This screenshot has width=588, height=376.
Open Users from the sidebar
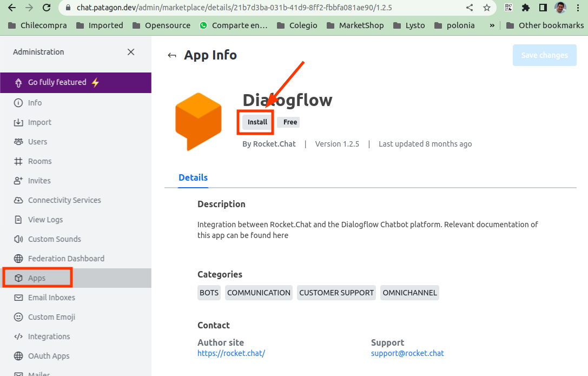[x=37, y=142]
